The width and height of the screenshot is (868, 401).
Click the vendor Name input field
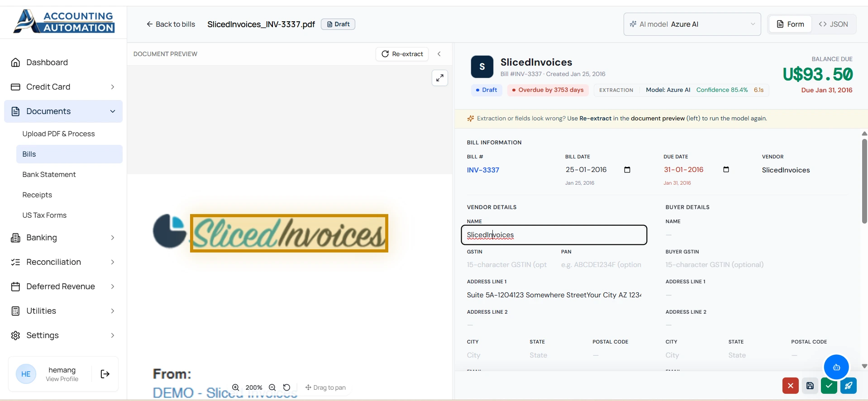point(554,235)
